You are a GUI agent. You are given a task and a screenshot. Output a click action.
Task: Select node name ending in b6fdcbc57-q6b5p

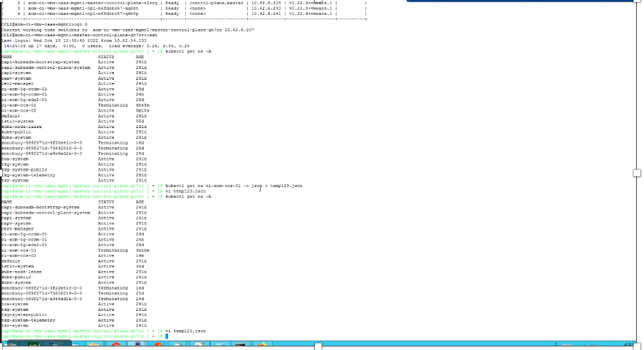(83, 14)
